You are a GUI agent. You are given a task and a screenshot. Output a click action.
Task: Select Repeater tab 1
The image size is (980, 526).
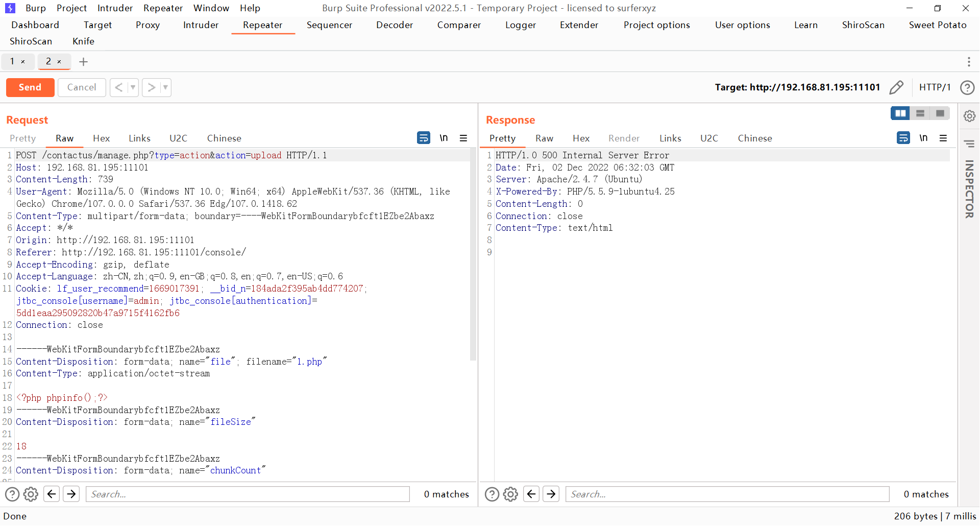(x=12, y=61)
